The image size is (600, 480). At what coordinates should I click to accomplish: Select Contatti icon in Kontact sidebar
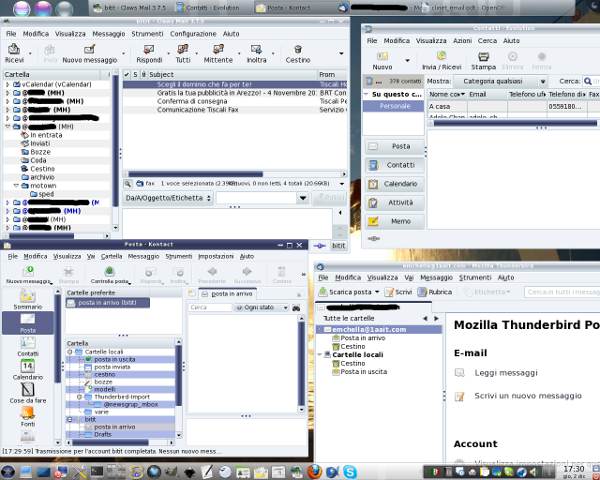coord(28,343)
